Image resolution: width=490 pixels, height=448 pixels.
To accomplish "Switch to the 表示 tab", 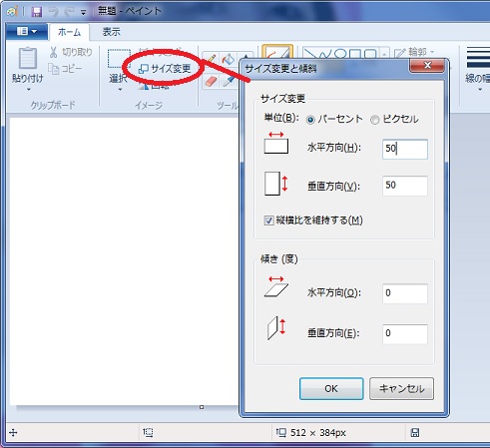I will pyautogui.click(x=111, y=32).
